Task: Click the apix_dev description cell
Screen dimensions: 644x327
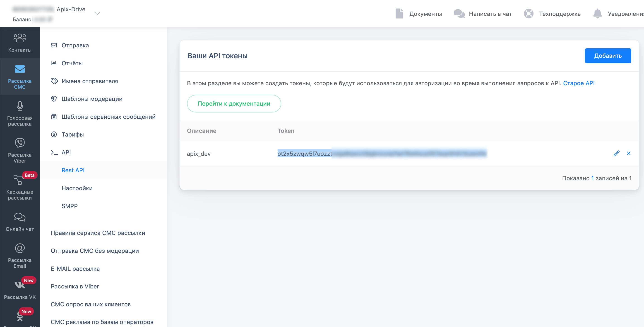Action: click(199, 154)
